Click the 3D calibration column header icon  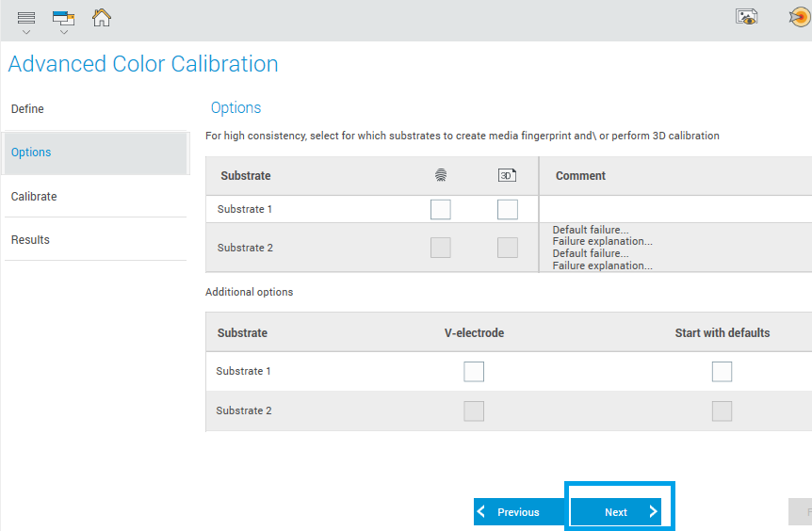coord(507,175)
